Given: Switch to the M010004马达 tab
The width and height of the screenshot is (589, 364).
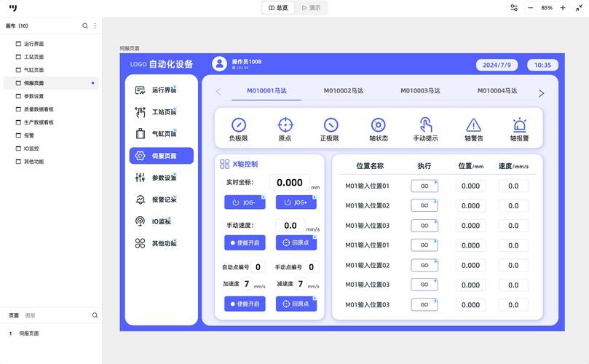Looking at the screenshot, I should [497, 90].
